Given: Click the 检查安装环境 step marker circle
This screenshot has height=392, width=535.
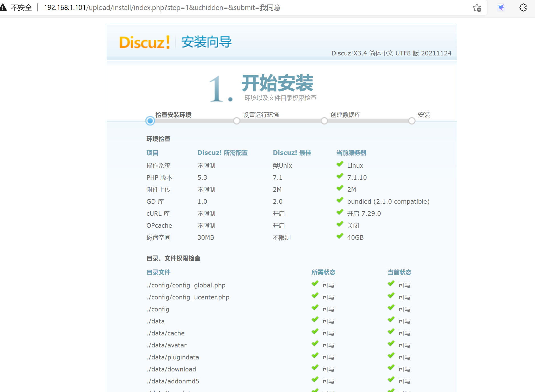Looking at the screenshot, I should 150,121.
